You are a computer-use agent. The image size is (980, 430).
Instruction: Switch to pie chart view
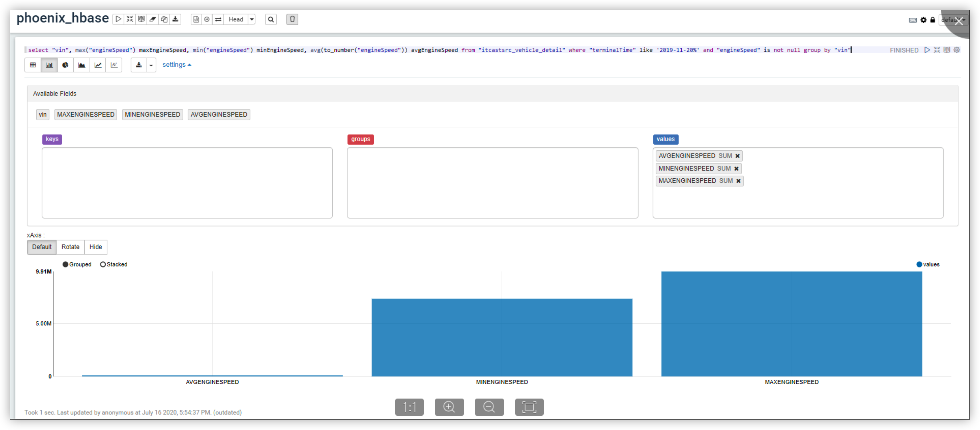tap(65, 65)
